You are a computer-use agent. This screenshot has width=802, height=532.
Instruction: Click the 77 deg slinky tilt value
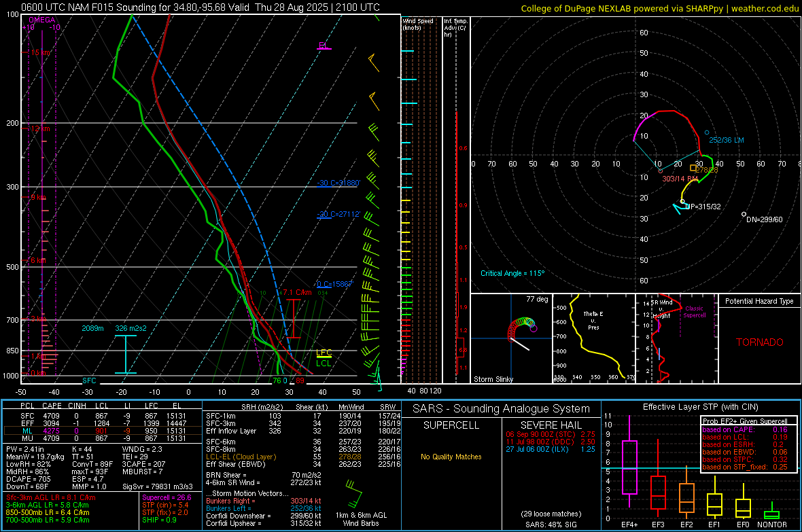537,299
